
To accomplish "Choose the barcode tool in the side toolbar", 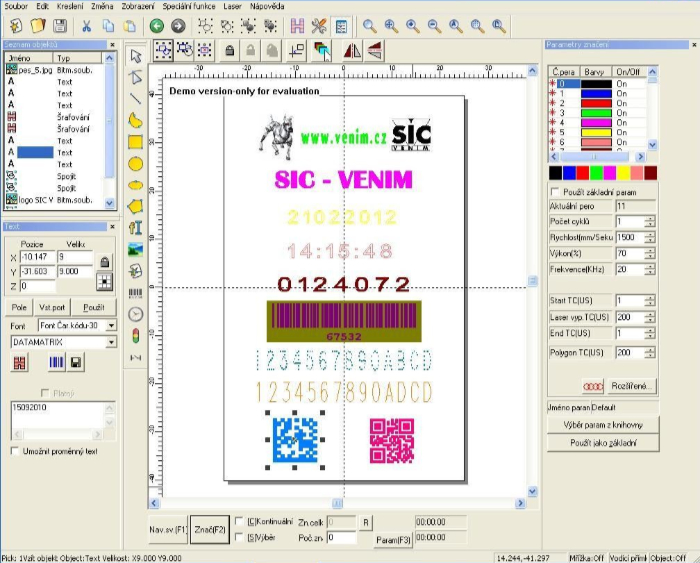I will click(x=136, y=292).
